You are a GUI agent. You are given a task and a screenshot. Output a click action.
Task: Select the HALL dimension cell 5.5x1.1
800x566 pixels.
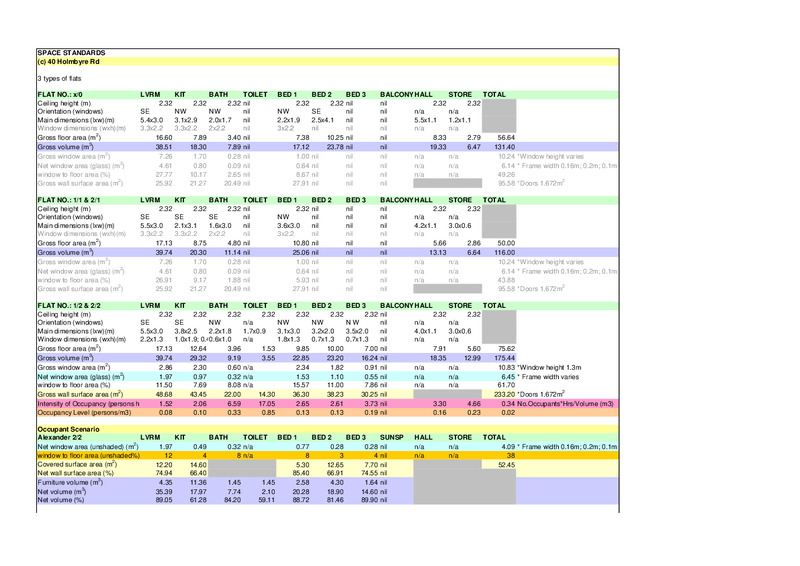pos(426,120)
